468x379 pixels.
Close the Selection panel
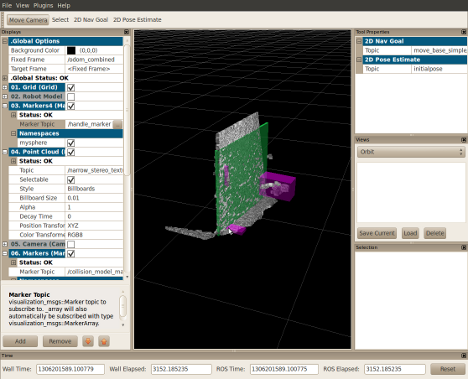[464, 247]
